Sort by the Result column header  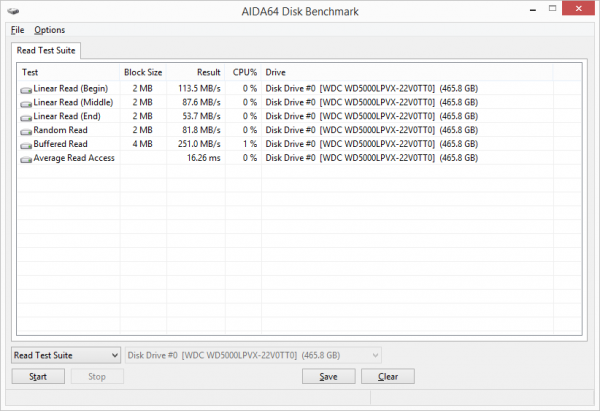[x=196, y=72]
